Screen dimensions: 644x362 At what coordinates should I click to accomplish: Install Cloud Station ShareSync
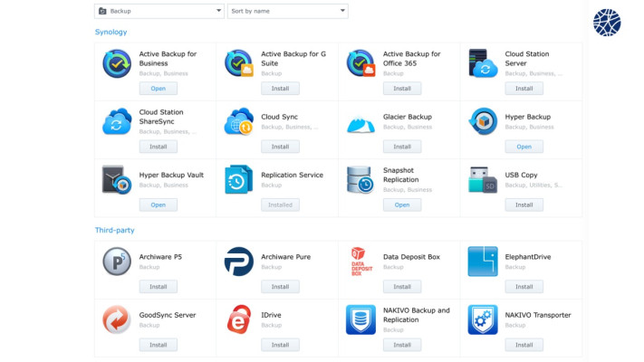159,147
